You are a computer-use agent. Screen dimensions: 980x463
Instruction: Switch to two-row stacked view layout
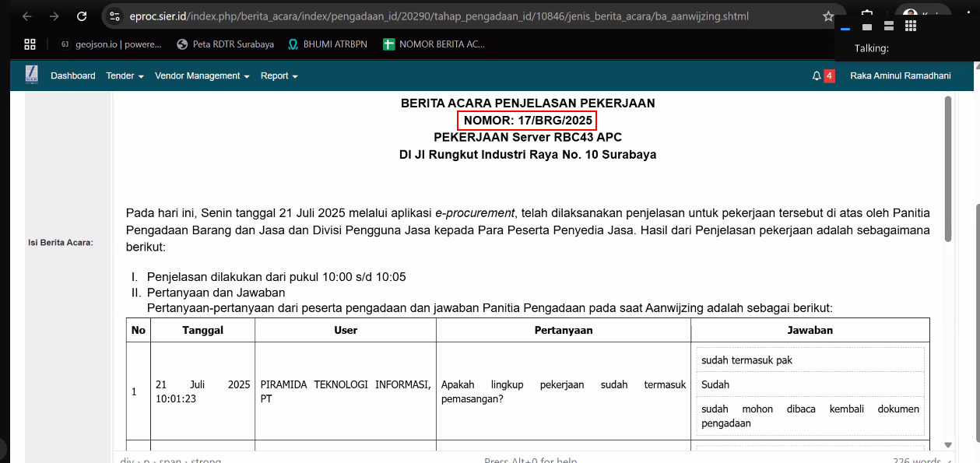(x=889, y=27)
